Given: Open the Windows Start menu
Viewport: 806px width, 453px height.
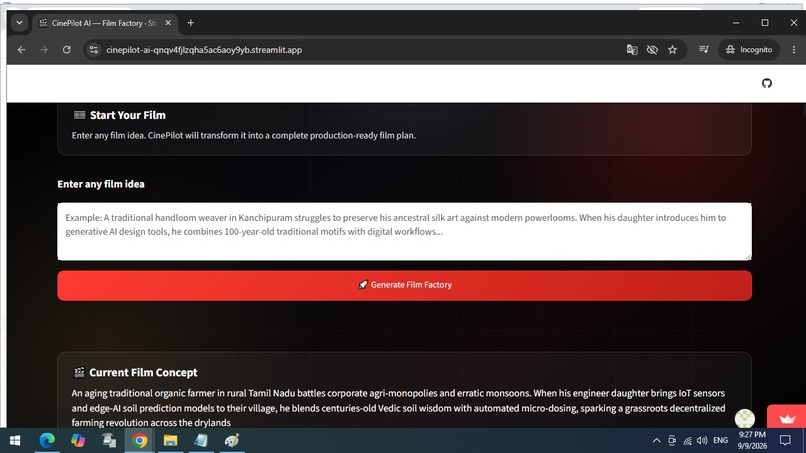Looking at the screenshot, I should coord(15,441).
